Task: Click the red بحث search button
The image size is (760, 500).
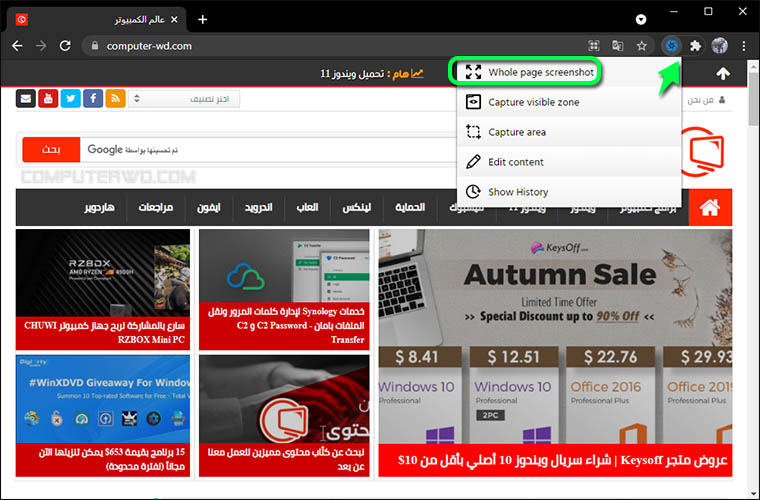Action: coord(51,149)
